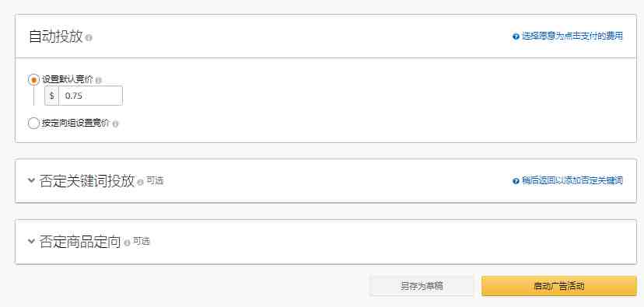Viewport: 644px width, 307px height.
Task: Expand 否定商品定向 section chevron
Action: point(31,241)
